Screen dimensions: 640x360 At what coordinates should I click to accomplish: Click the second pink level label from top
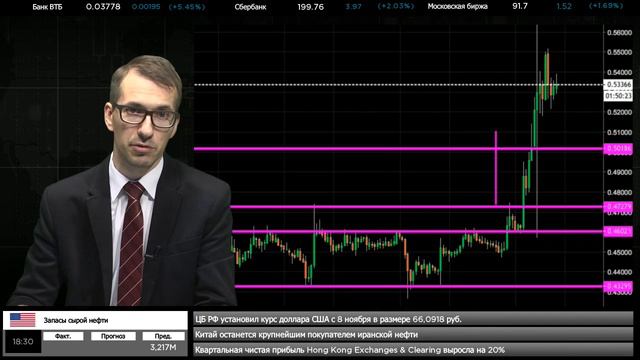[618, 207]
